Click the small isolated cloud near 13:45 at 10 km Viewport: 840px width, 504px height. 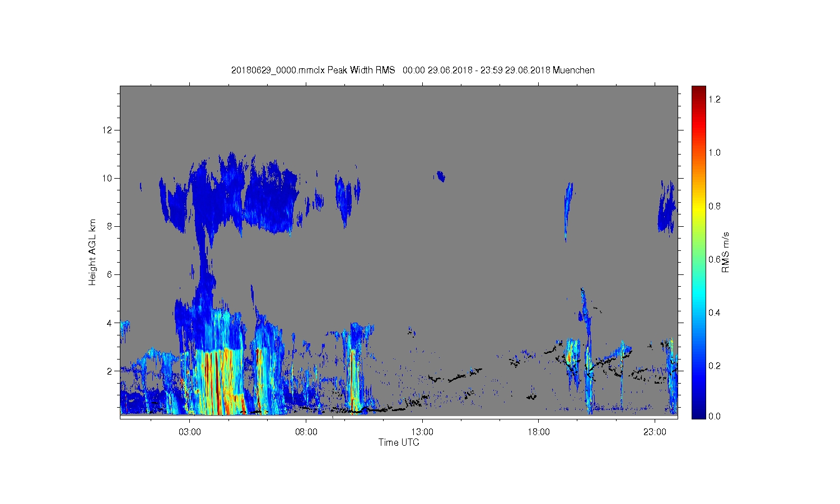click(x=440, y=176)
